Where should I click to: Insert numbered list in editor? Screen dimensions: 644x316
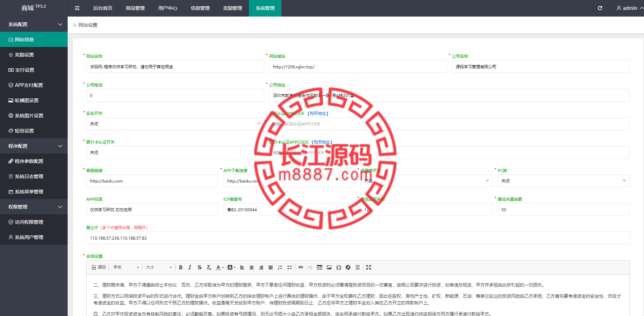click(280, 267)
